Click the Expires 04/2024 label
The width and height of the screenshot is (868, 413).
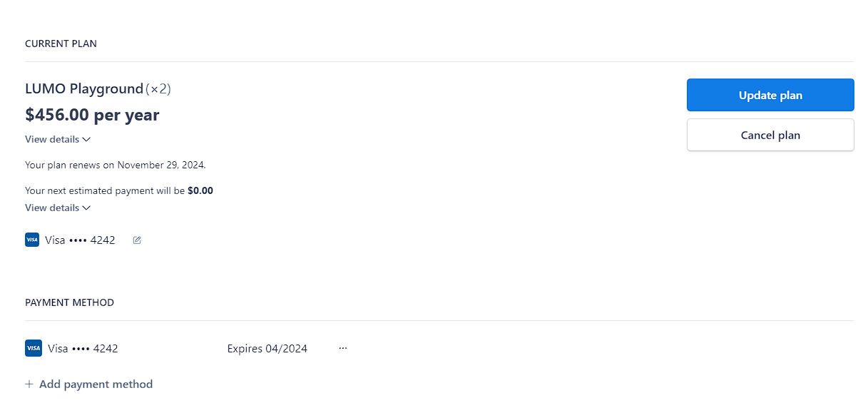coord(267,349)
